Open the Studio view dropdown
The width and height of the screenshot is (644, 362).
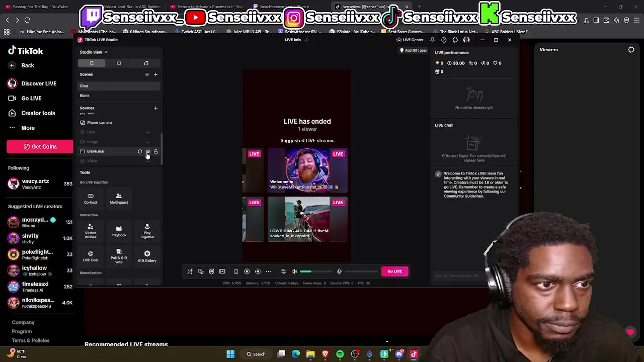coord(94,52)
